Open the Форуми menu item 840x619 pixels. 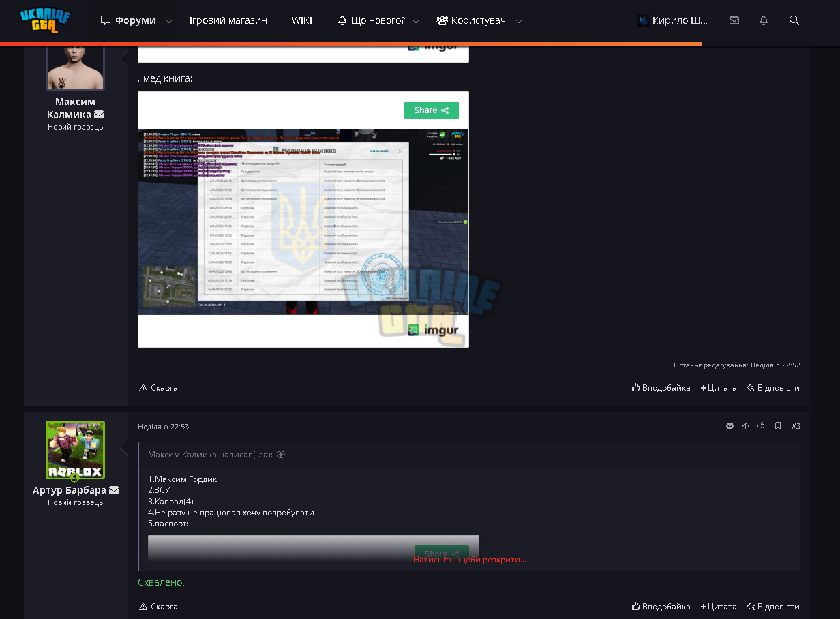tap(128, 20)
